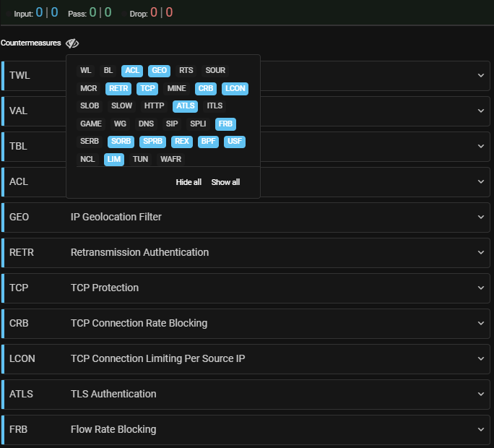Click Hide all countermeasures
The width and height of the screenshot is (494, 448).
(x=188, y=182)
